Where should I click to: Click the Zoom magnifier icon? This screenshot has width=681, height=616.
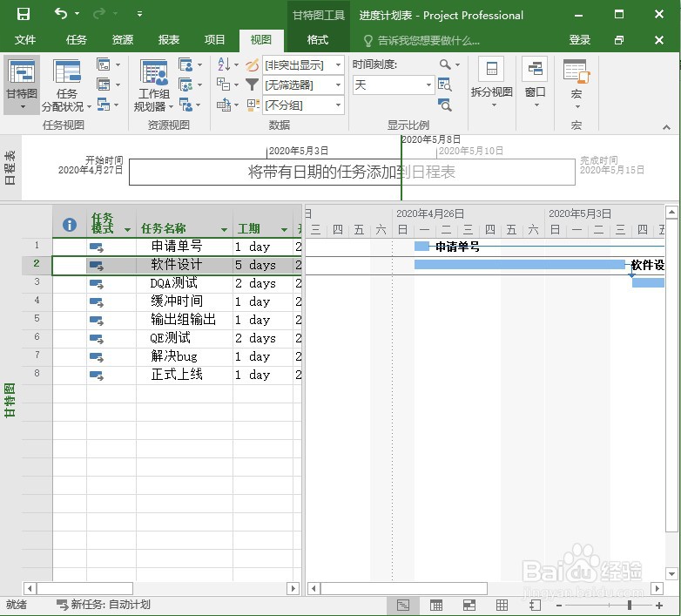coord(445,64)
